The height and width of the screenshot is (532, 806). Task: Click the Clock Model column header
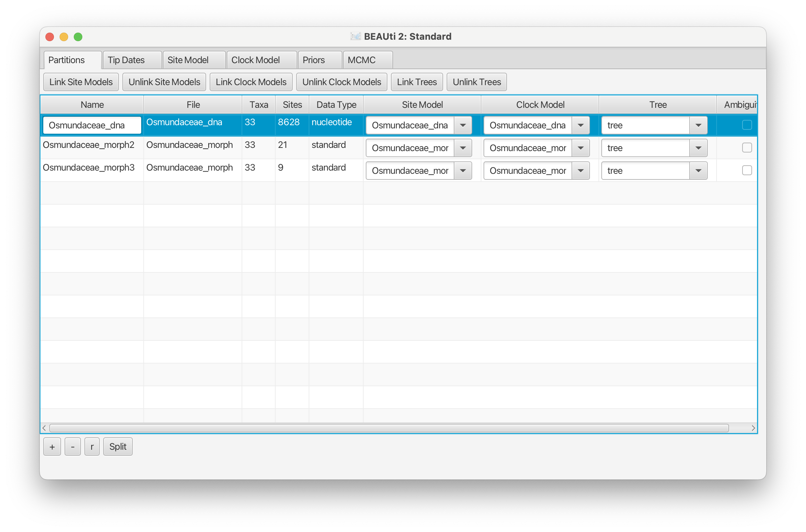[540, 105]
